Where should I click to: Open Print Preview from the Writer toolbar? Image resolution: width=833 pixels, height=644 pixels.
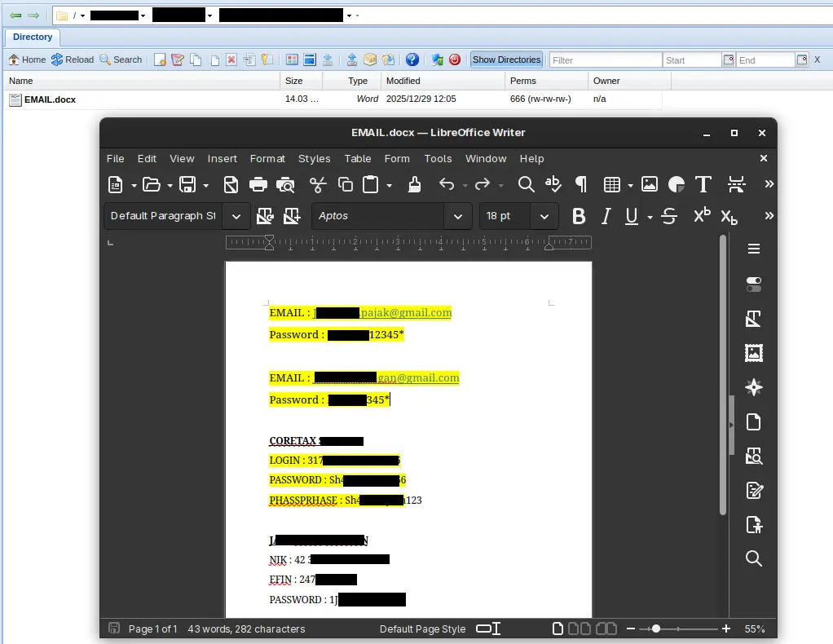coord(286,185)
